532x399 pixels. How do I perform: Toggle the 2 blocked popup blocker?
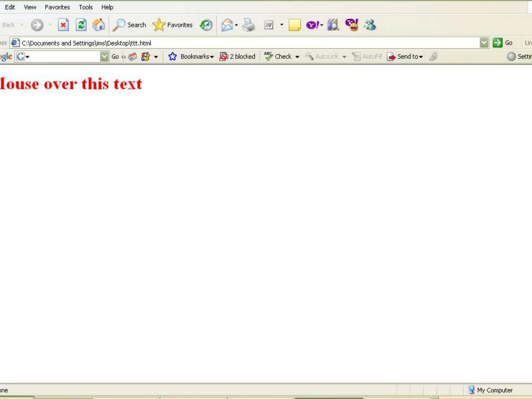pyautogui.click(x=237, y=57)
